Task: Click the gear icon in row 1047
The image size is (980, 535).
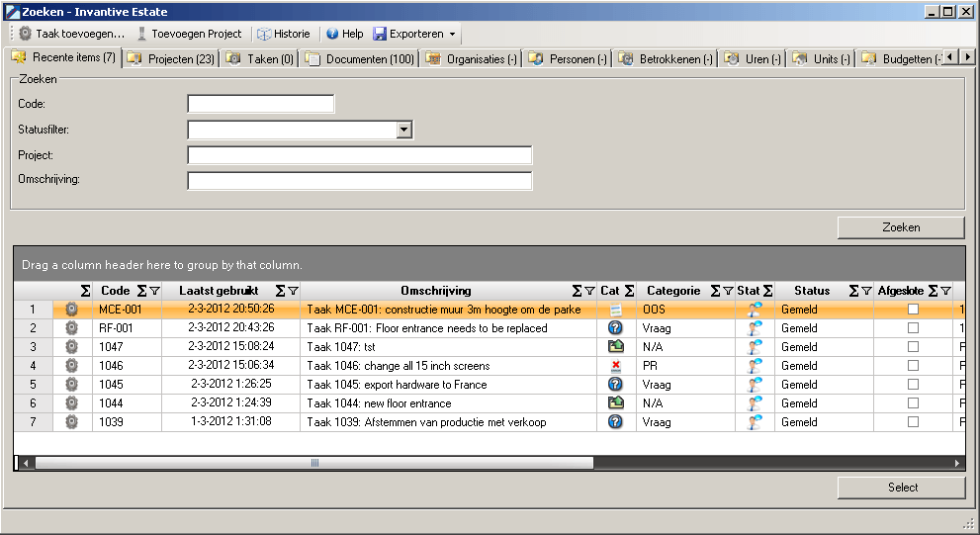Action: point(72,346)
